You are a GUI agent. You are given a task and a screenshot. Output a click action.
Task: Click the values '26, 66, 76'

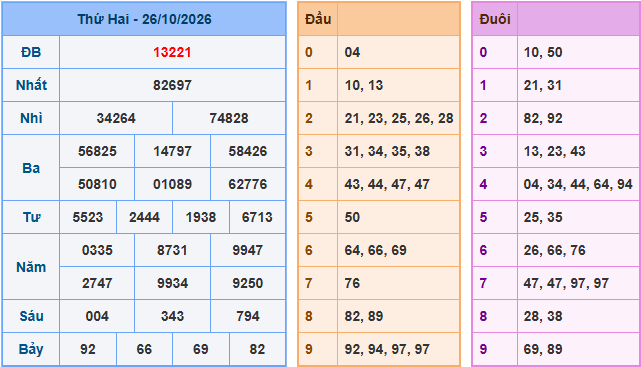coord(555,250)
